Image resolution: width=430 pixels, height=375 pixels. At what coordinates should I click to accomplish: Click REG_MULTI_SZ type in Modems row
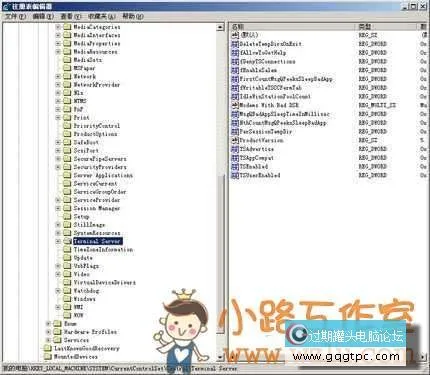pos(377,105)
